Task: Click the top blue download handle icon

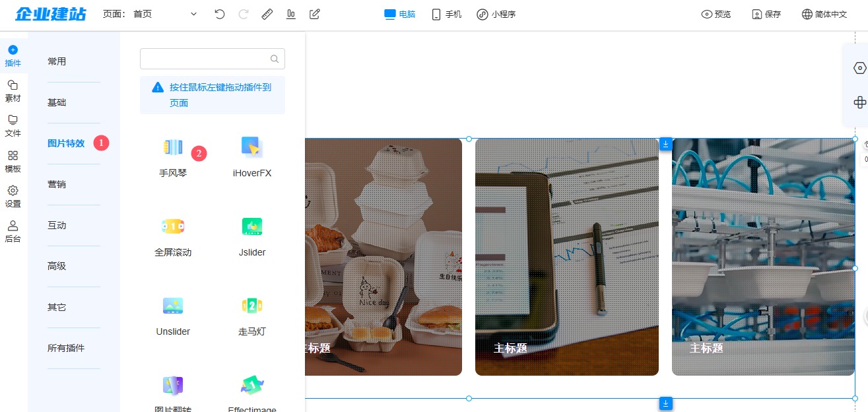Action: click(x=666, y=144)
